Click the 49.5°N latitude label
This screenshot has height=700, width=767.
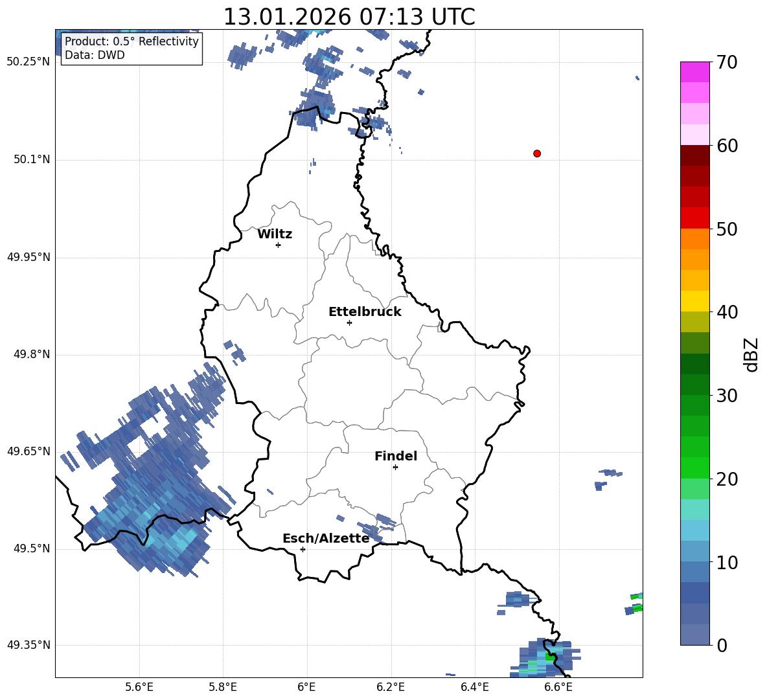[x=32, y=548]
